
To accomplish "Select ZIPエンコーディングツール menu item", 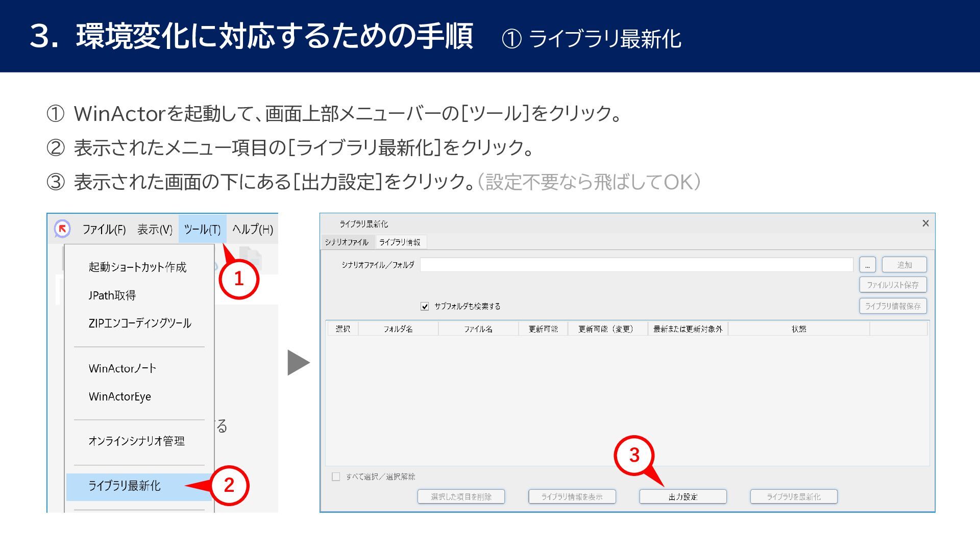I will pos(140,323).
